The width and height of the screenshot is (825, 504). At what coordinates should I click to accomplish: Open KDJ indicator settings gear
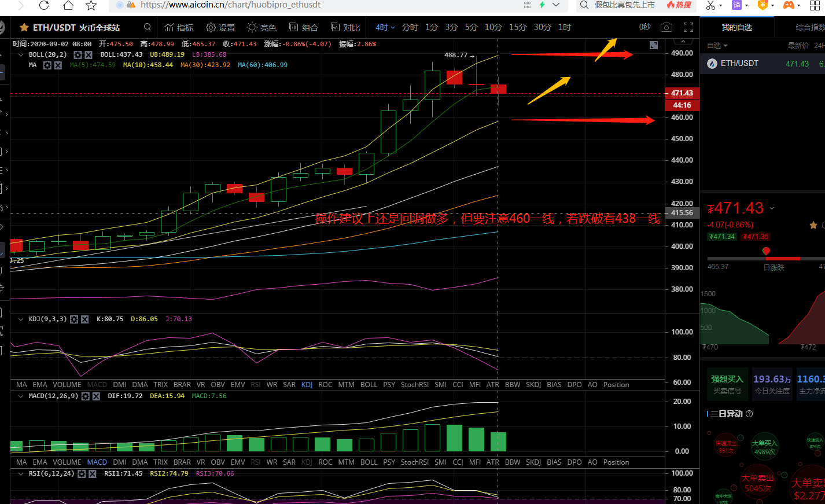74,319
